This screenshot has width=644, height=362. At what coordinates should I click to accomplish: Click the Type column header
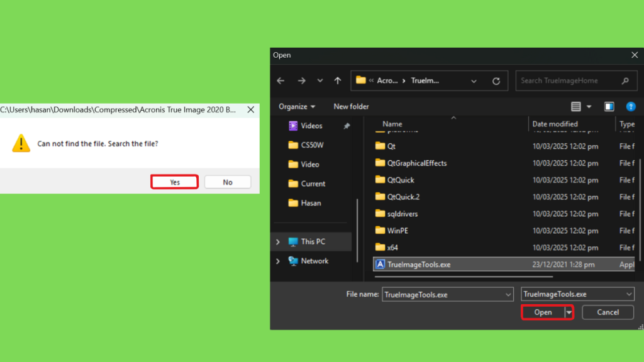click(x=627, y=124)
